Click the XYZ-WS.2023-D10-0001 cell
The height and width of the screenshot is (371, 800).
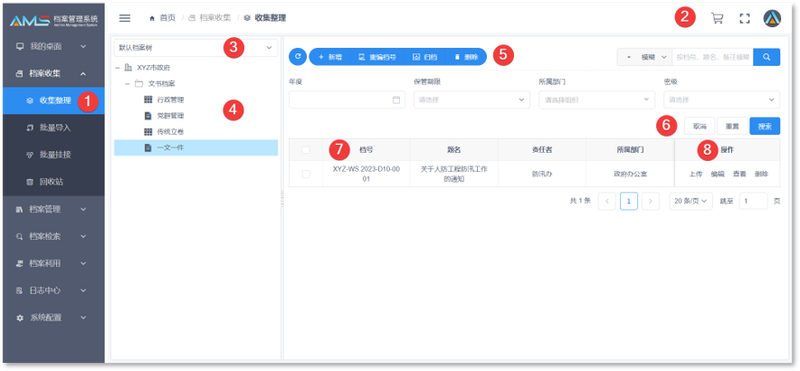tap(366, 174)
